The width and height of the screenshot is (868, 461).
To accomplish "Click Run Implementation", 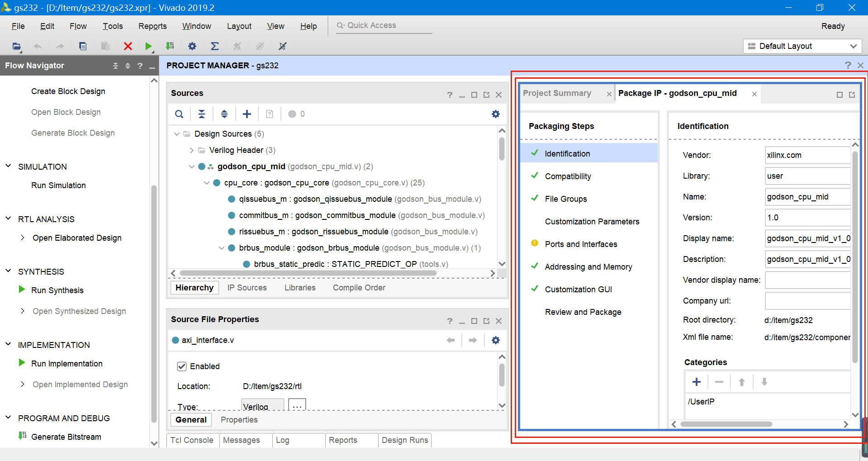I will tap(67, 364).
